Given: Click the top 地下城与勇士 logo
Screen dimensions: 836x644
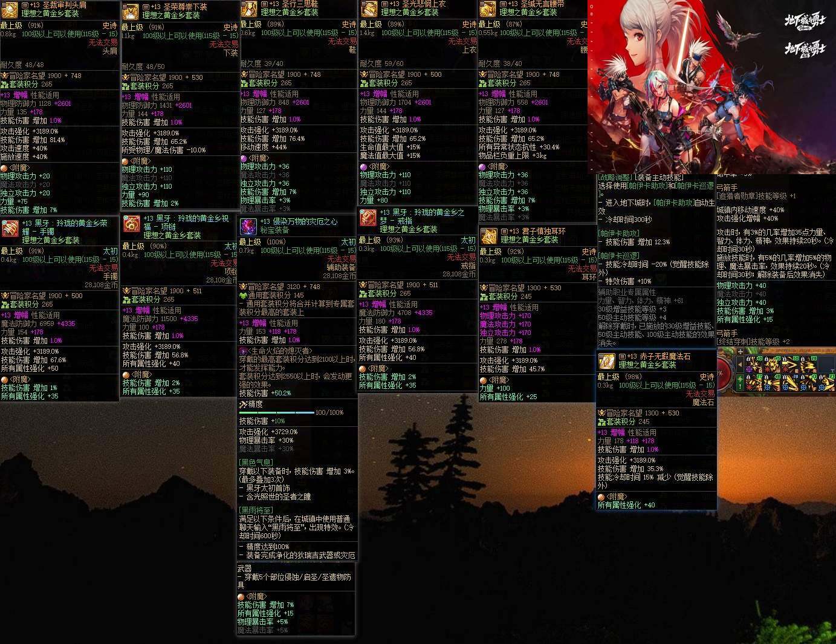Looking at the screenshot, I should coord(805,21).
